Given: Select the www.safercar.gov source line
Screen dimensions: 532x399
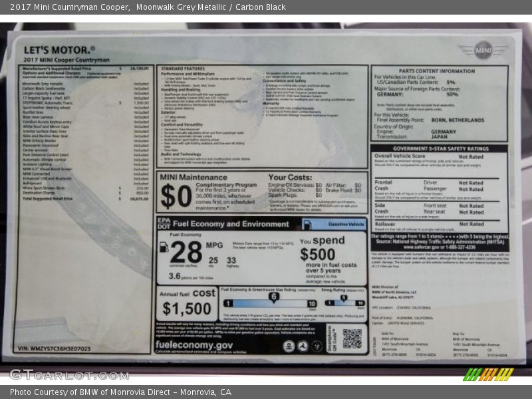Looking at the screenshot, I should 440,247.
